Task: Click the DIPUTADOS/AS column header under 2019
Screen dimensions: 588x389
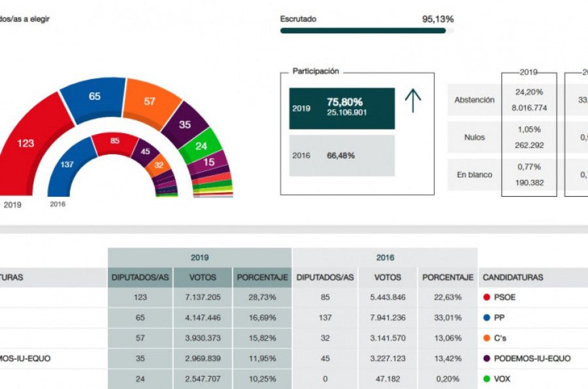Action: 140,278
